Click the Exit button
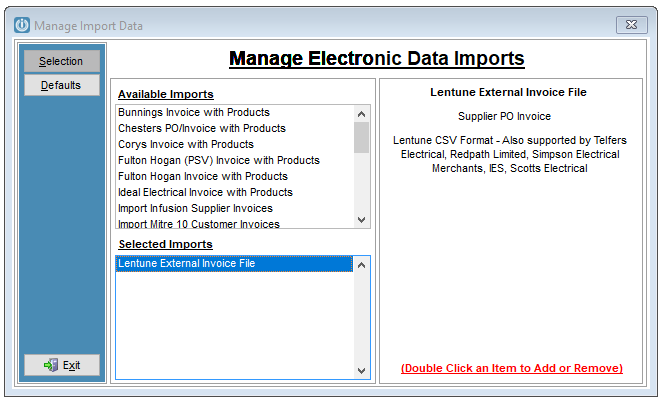 (62, 365)
